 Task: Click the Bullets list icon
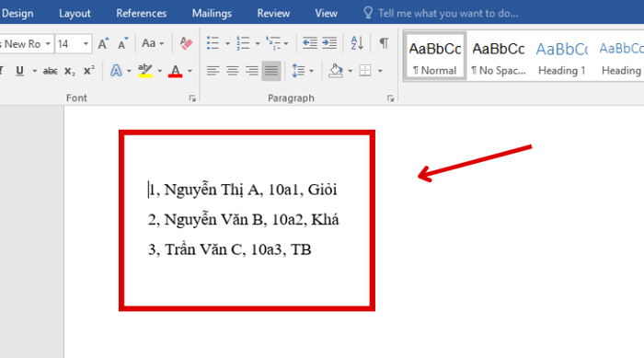tap(213, 43)
